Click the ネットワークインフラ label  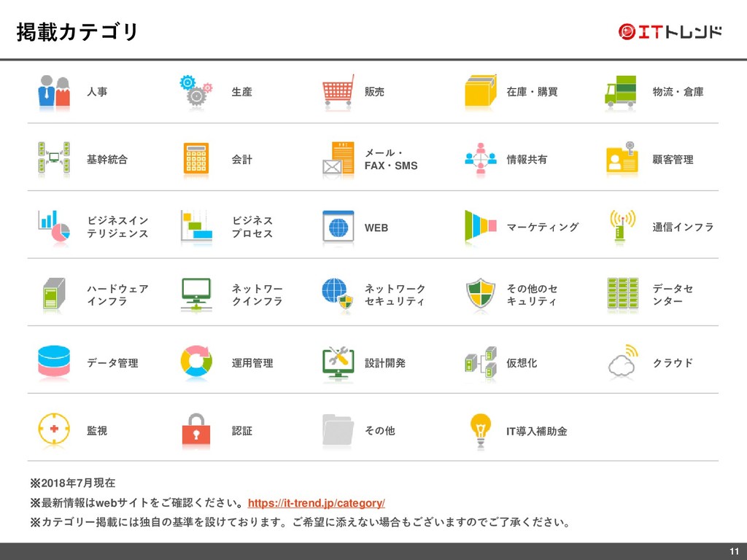[258, 295]
